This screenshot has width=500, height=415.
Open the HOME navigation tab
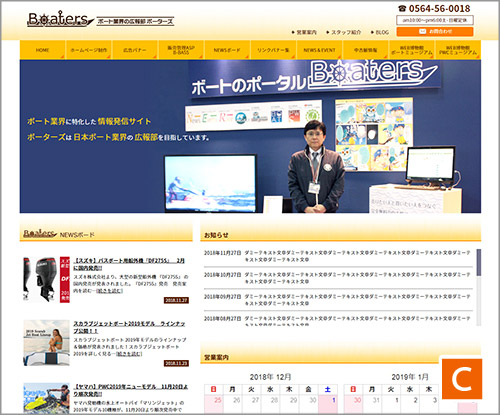[42, 50]
